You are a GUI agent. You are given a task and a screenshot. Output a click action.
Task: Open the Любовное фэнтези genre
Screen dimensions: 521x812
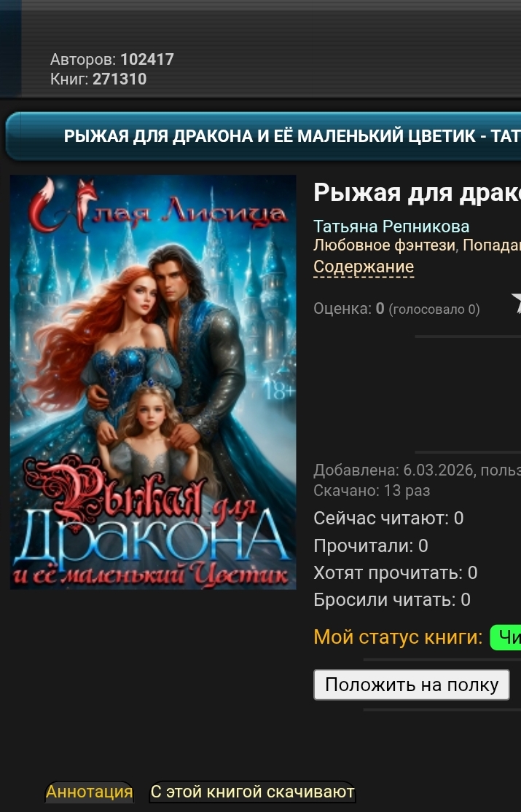(384, 245)
